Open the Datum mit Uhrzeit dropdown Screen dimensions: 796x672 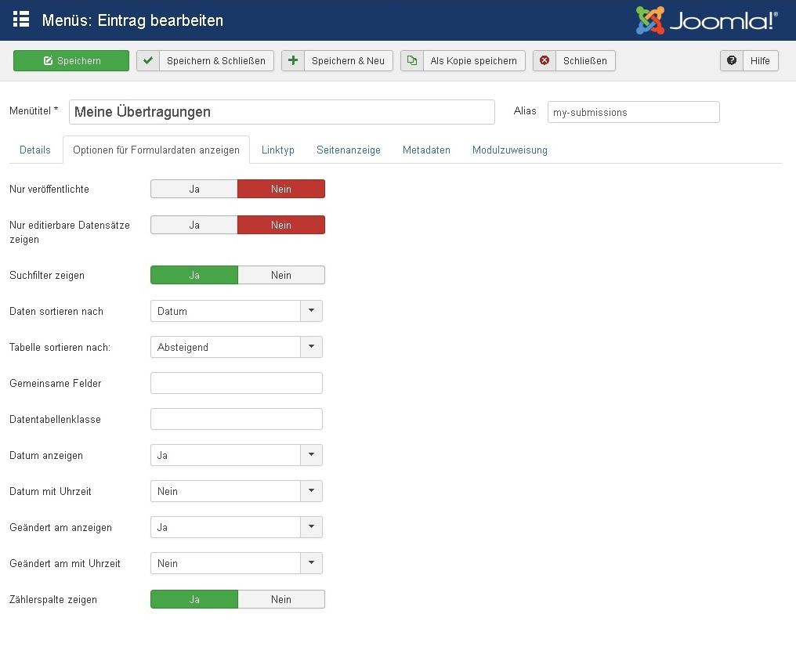point(236,491)
